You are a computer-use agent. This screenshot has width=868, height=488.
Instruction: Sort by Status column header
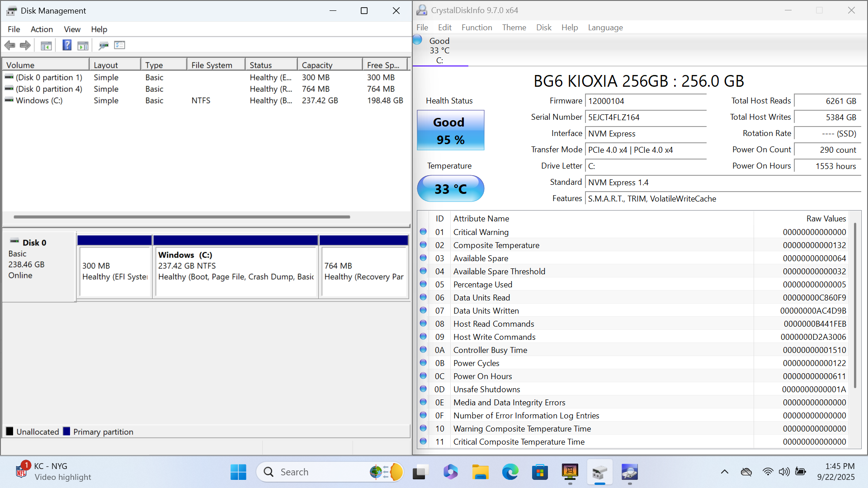(271, 65)
